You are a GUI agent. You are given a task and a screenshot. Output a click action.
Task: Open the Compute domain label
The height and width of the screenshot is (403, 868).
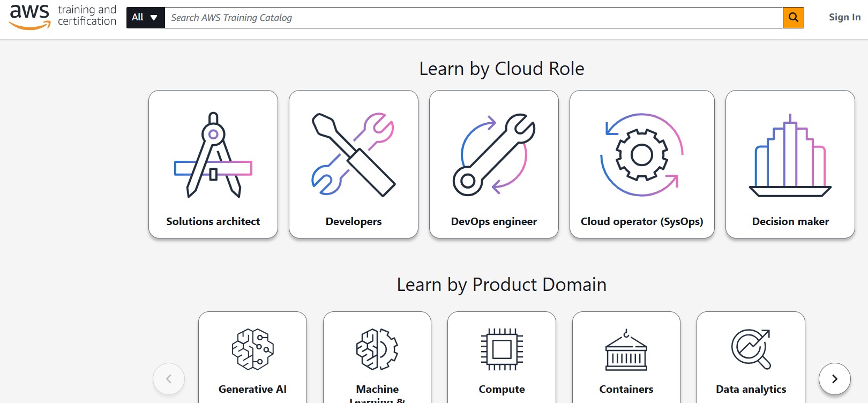(502, 390)
